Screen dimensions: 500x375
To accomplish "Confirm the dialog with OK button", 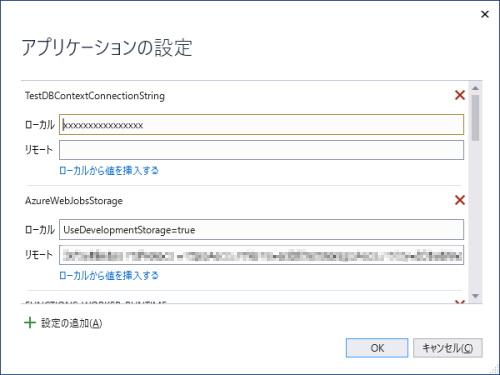I will click(377, 348).
